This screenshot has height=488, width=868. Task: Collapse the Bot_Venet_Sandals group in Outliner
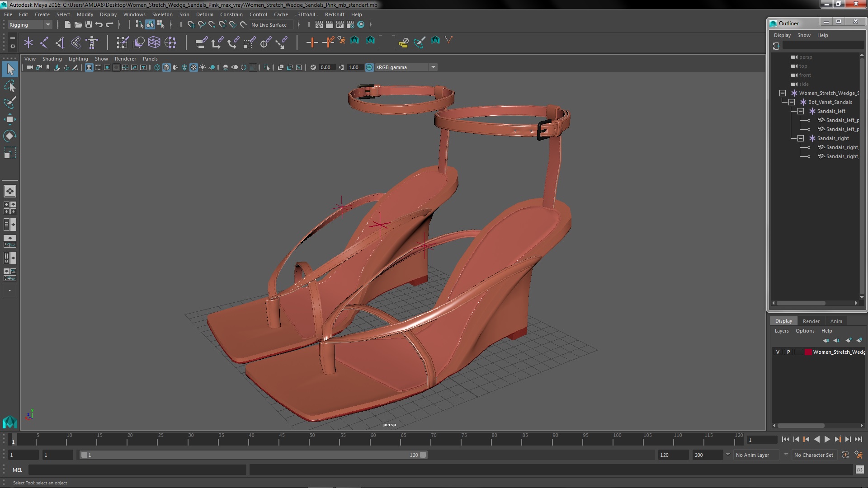click(792, 102)
